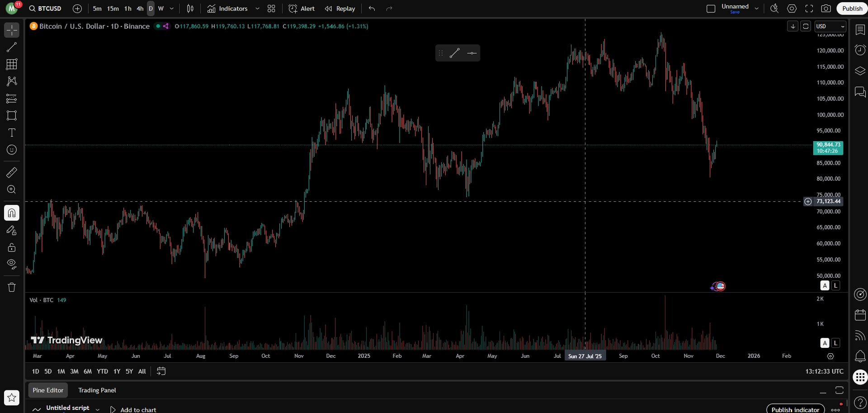Open chart settings hexagon icon
Viewport: 868px width, 413px height.
[x=792, y=9]
